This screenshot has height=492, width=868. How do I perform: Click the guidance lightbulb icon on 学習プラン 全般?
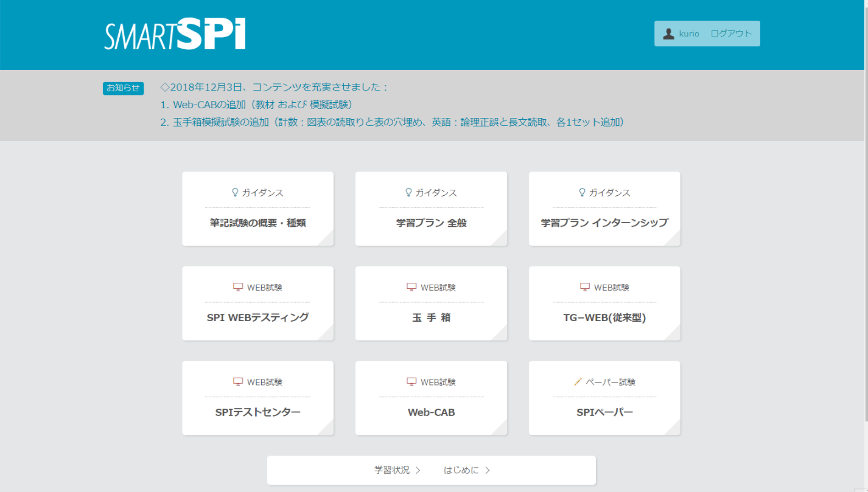[408, 192]
